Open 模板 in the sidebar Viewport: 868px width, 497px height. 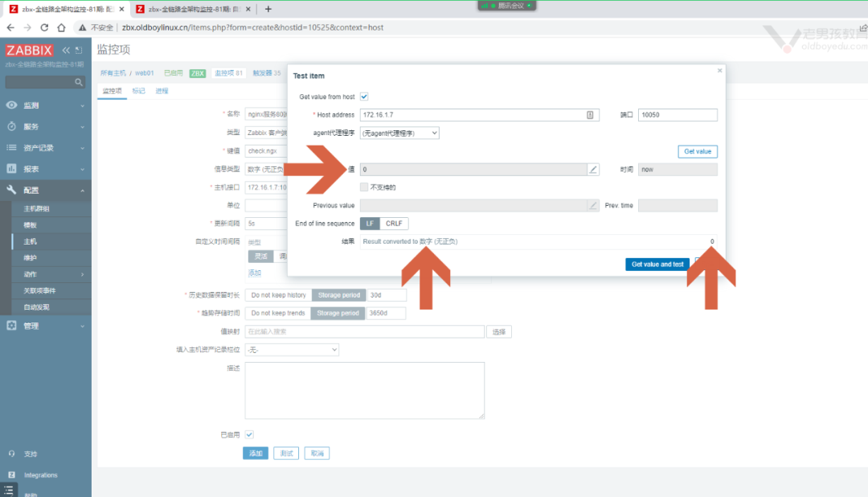(30, 225)
